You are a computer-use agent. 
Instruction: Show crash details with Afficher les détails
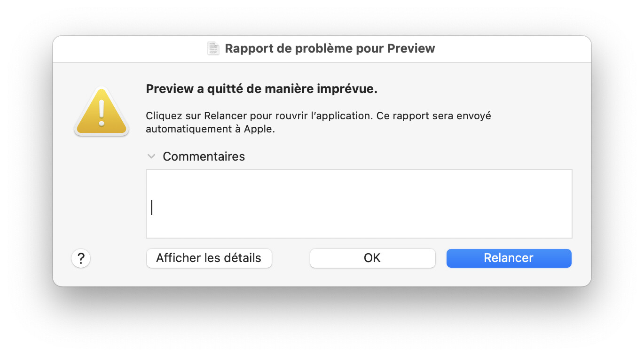pos(209,258)
